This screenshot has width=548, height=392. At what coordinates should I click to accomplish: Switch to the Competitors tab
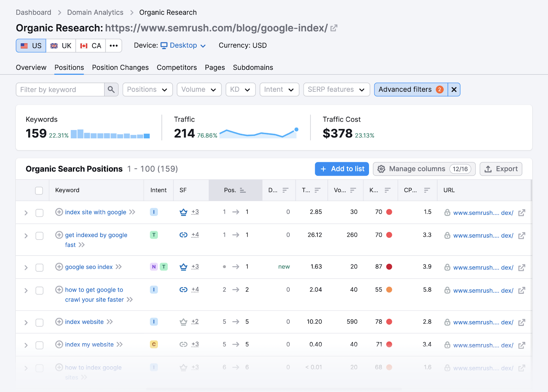click(x=177, y=67)
